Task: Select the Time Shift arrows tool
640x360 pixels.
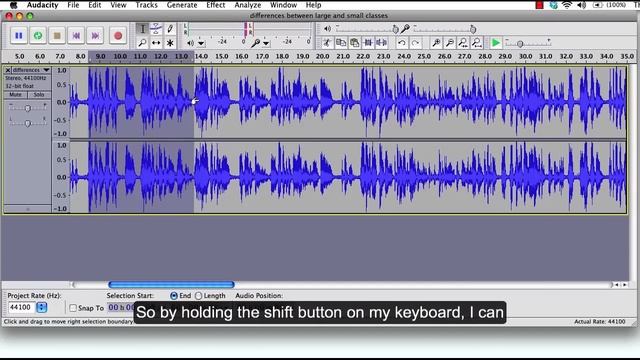Action: pyautogui.click(x=156, y=42)
